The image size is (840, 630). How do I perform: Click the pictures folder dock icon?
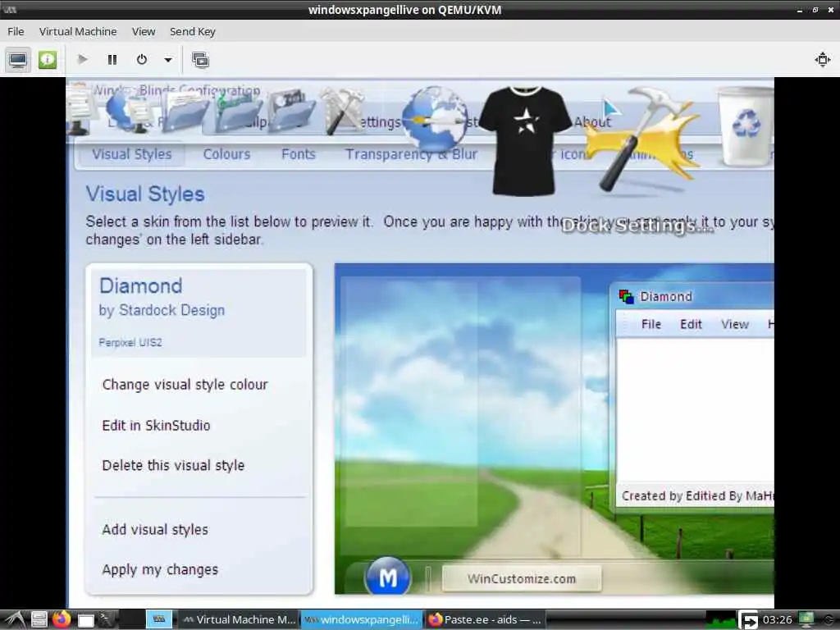(292, 109)
